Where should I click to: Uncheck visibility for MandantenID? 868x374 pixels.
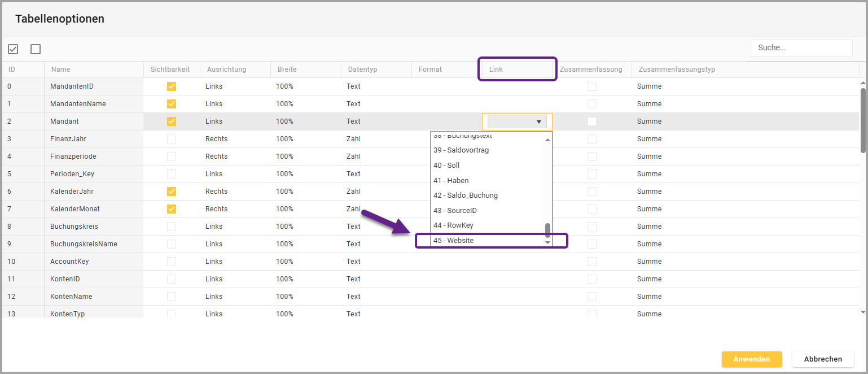[x=172, y=86]
